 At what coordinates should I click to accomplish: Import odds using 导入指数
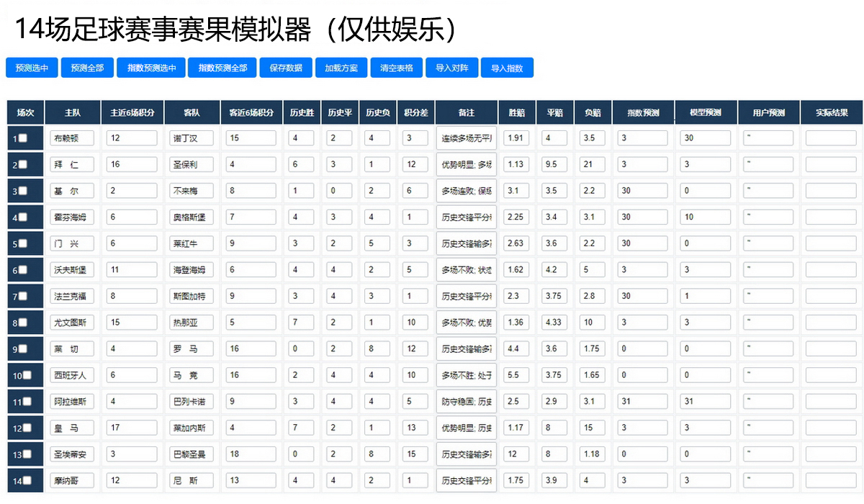pyautogui.click(x=507, y=68)
